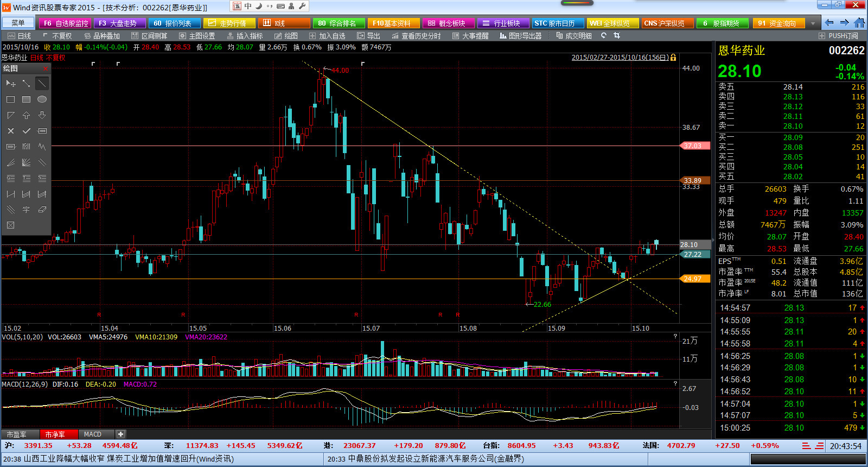The width and height of the screenshot is (868, 467).
Task: Open 图形导出器 chart exporter
Action: (x=521, y=36)
